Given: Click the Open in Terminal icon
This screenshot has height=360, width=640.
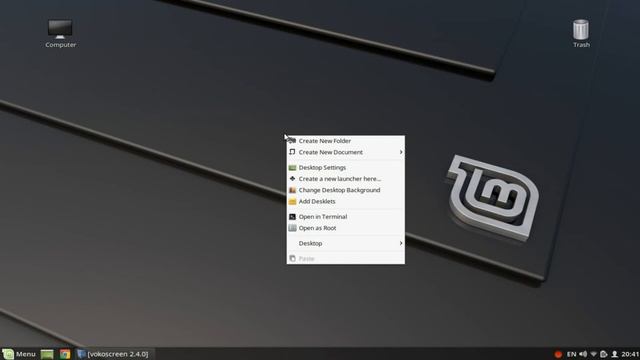Looking at the screenshot, I should click(x=292, y=217).
